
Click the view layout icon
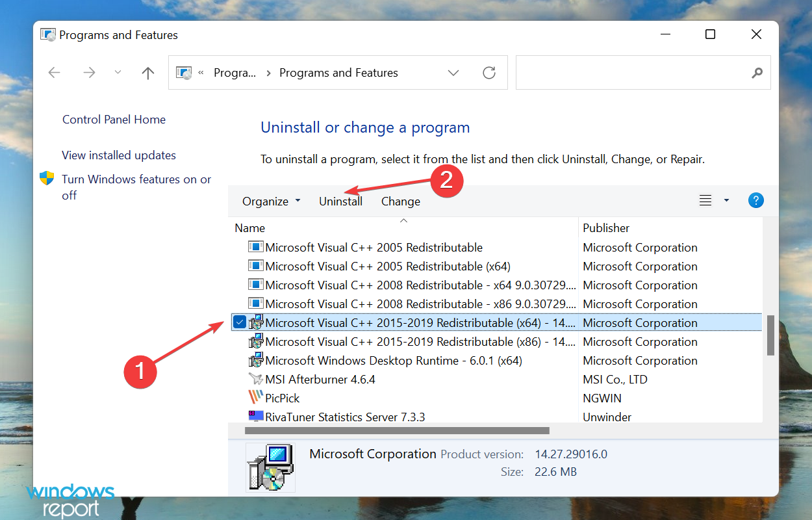click(705, 201)
